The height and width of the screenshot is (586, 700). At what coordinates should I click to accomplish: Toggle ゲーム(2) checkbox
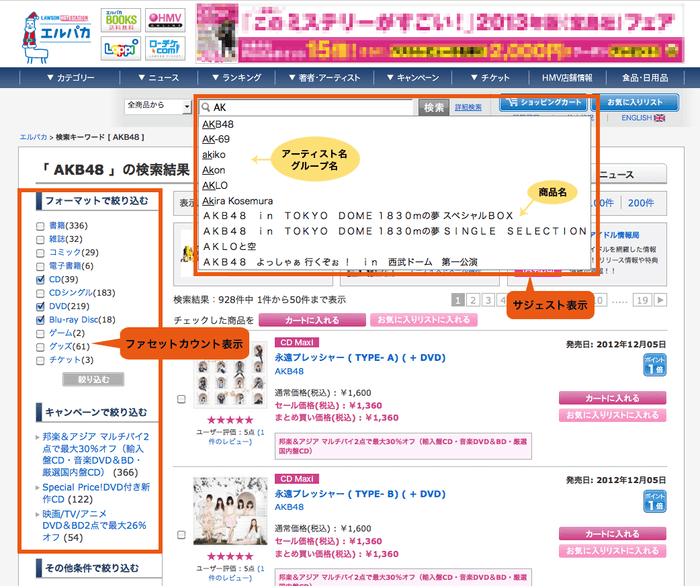click(40, 333)
